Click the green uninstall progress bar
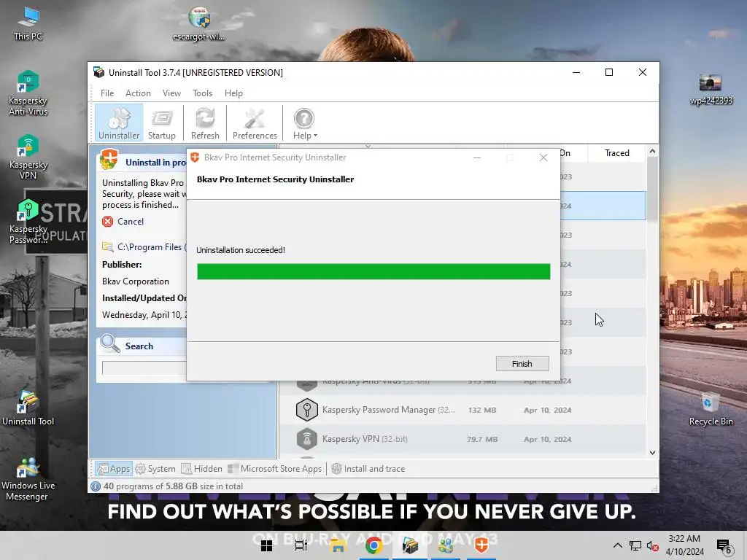The height and width of the screenshot is (560, 747). pyautogui.click(x=373, y=271)
